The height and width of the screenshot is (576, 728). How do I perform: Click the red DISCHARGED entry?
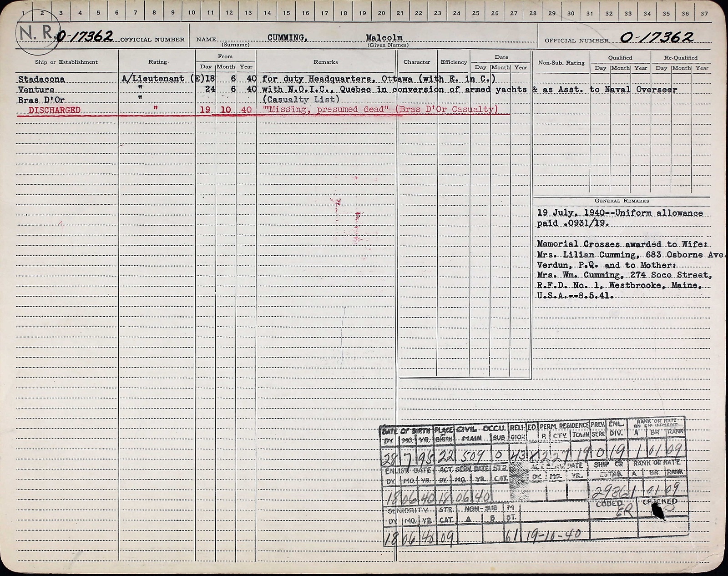[54, 110]
